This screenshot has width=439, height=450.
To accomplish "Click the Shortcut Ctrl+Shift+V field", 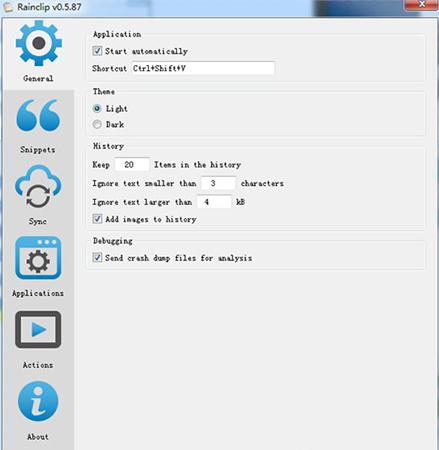I will click(x=203, y=68).
